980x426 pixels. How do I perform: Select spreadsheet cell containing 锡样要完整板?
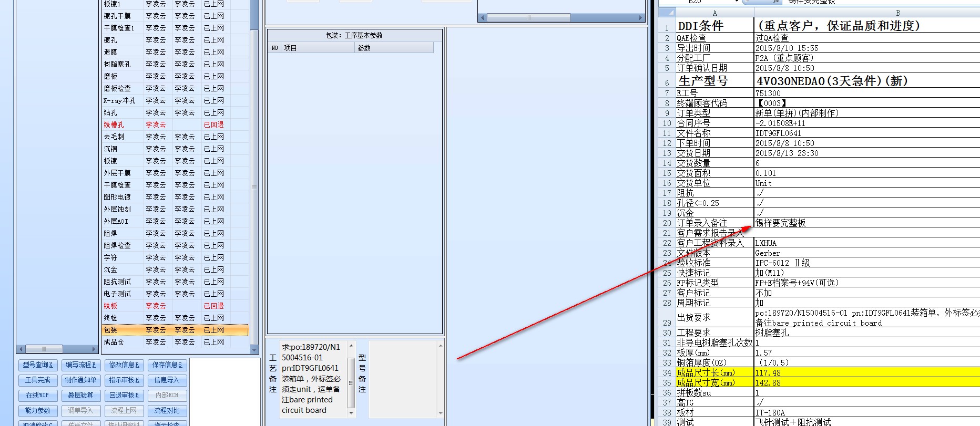[867, 223]
